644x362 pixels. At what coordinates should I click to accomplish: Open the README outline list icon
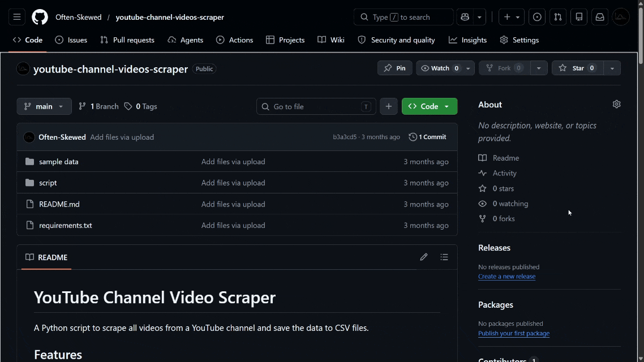(x=444, y=257)
